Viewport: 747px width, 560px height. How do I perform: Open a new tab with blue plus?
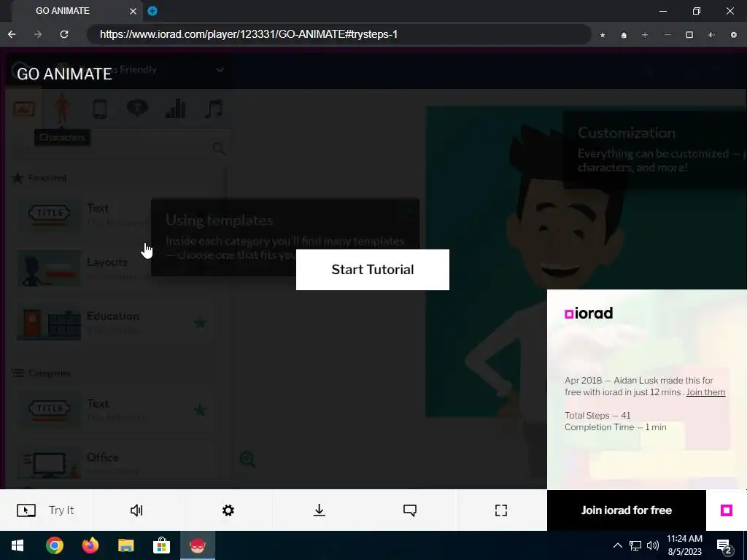pos(152,11)
